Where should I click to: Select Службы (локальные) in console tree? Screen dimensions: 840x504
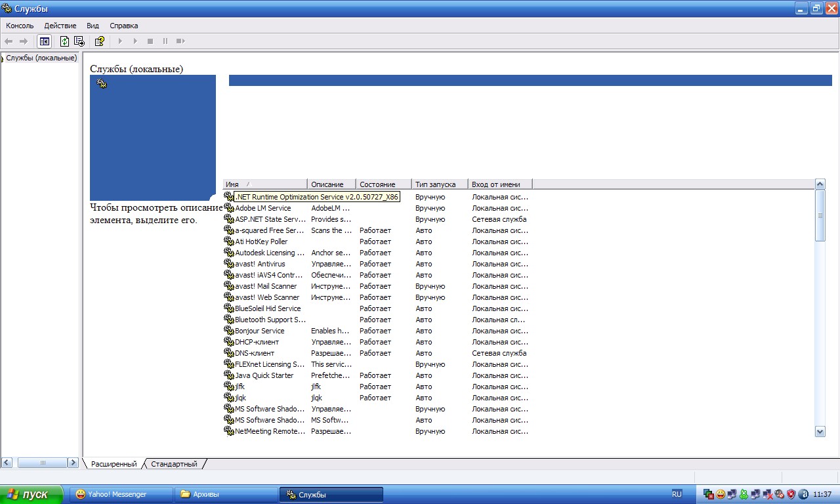tap(41, 58)
